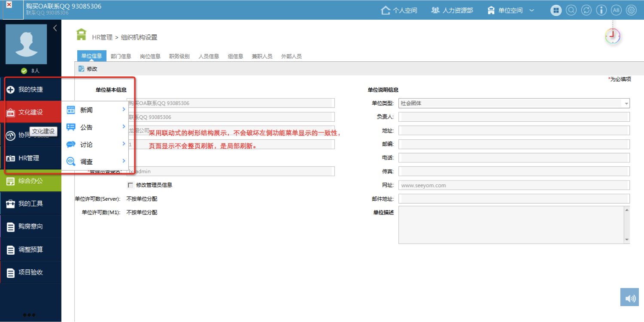Collapse the left sidebar with arrow
The width and height of the screenshot is (644, 322).
pyautogui.click(x=55, y=28)
